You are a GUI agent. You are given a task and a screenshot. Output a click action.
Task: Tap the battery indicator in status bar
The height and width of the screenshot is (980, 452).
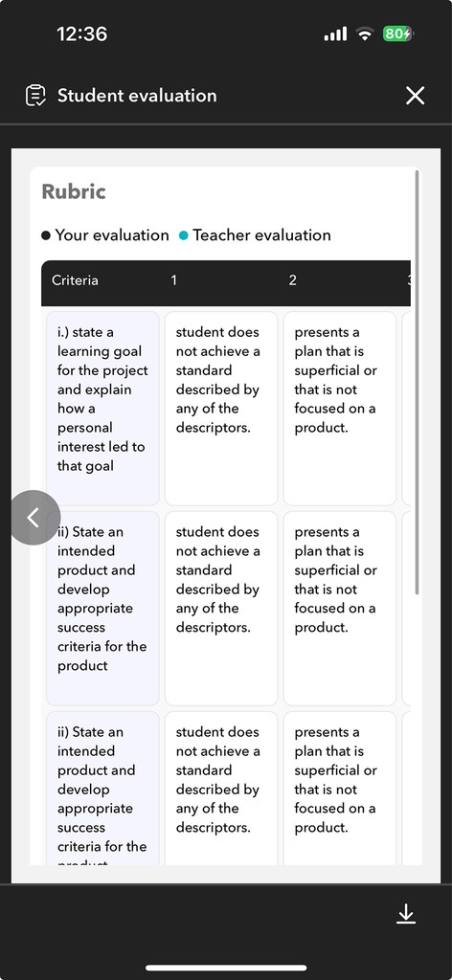pos(397,34)
